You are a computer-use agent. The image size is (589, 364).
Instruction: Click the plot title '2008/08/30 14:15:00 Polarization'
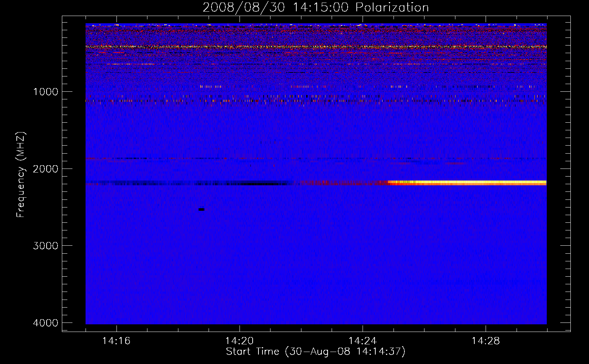pyautogui.click(x=316, y=7)
